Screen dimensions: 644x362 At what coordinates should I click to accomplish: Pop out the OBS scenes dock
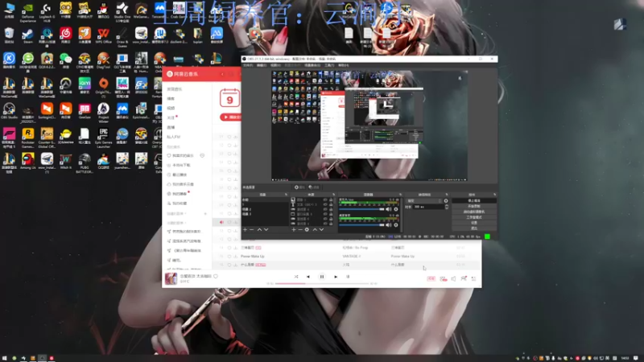point(287,195)
